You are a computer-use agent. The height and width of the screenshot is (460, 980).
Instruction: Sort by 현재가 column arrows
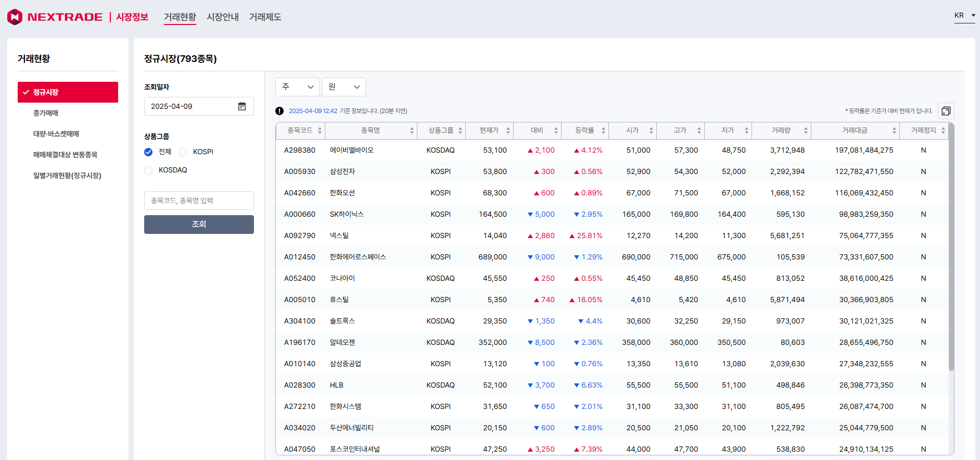coord(508,131)
